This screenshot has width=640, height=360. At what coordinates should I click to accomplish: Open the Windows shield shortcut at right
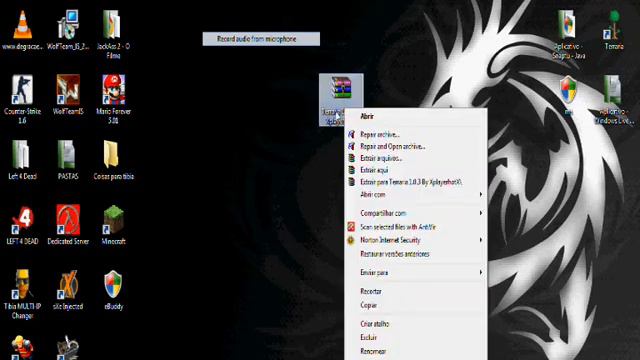click(x=568, y=90)
